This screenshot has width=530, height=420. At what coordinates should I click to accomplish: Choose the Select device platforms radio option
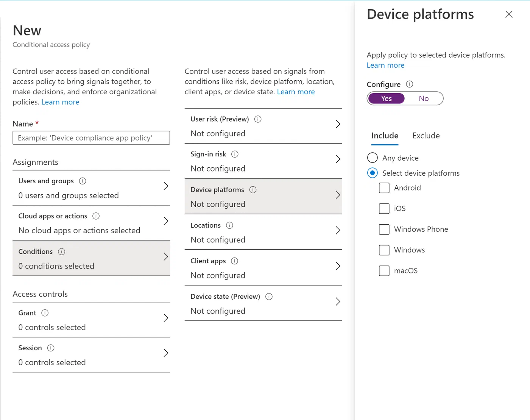373,173
